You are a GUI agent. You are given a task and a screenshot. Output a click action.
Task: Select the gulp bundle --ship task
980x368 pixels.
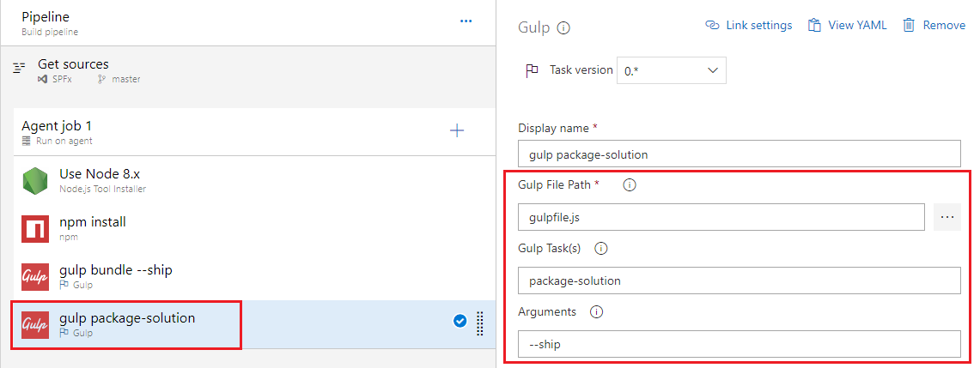coord(116,276)
